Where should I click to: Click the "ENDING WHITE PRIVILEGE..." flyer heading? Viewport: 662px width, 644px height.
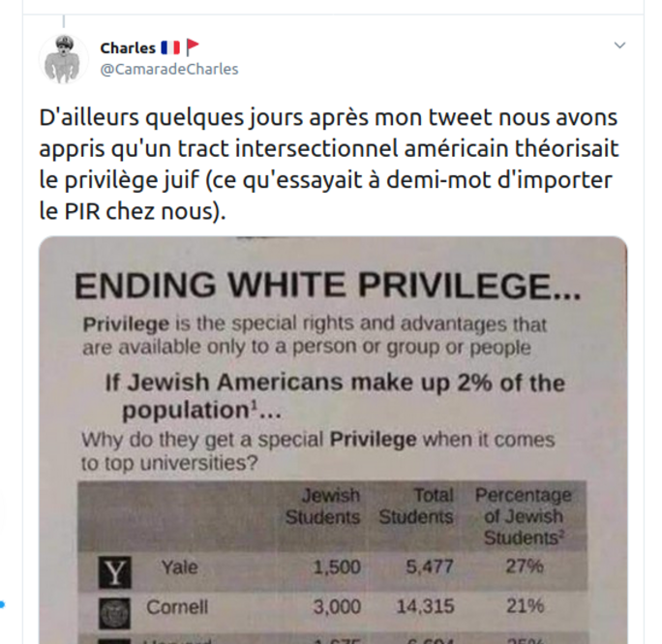coord(328,286)
